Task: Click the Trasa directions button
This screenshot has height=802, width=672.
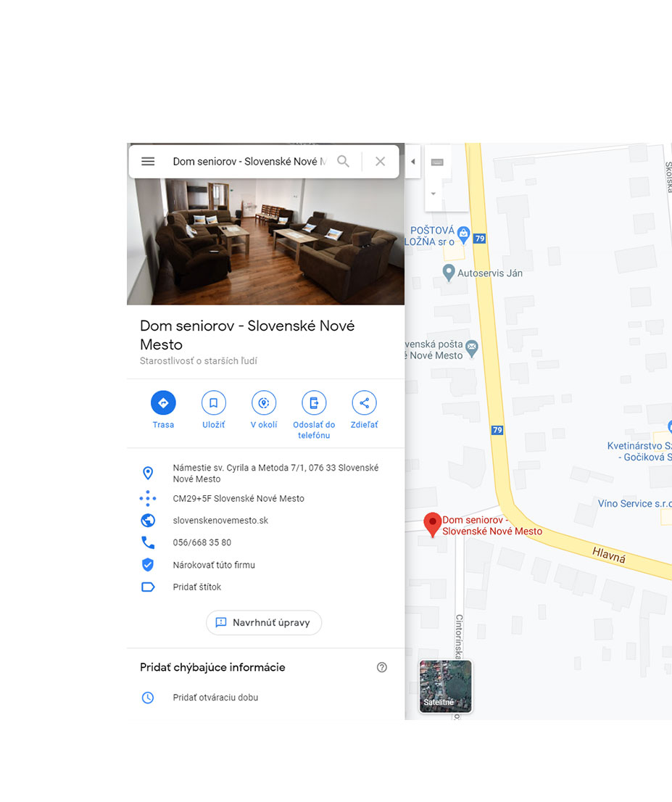Action: [x=163, y=409]
